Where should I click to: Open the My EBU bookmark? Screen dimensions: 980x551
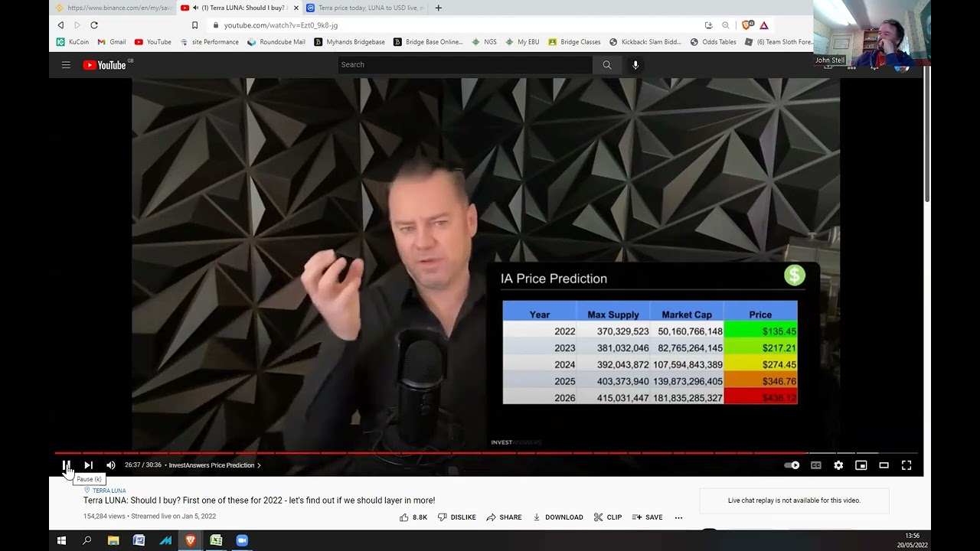[x=522, y=42]
